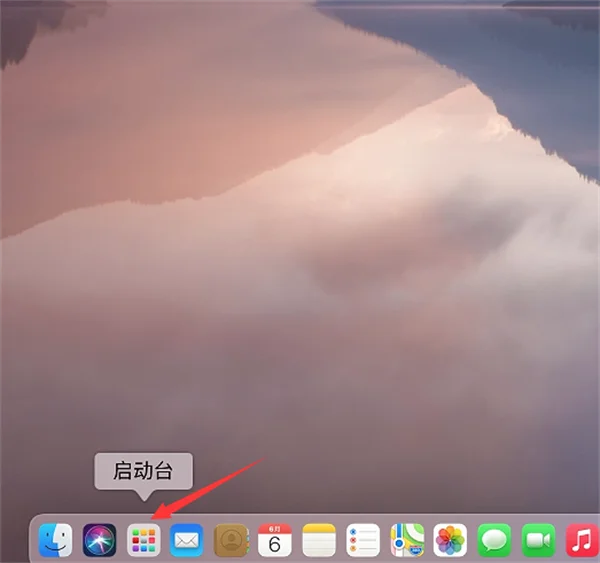Open the Messages app icon
This screenshot has width=600, height=563.
(x=494, y=540)
